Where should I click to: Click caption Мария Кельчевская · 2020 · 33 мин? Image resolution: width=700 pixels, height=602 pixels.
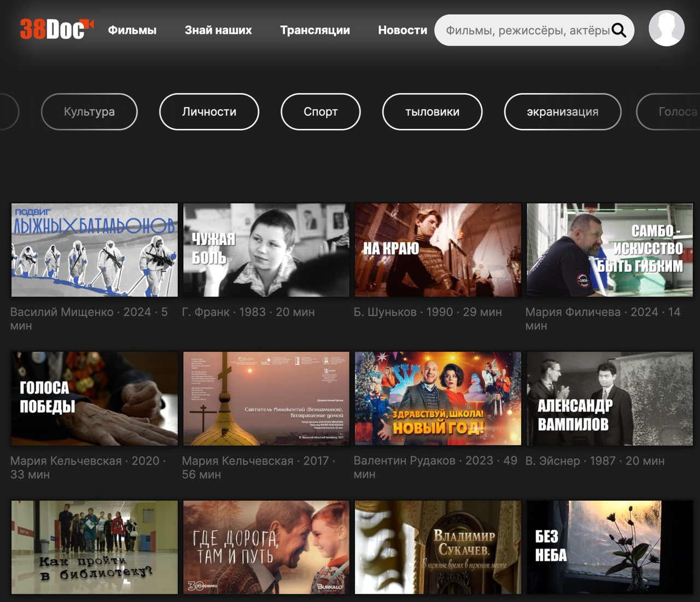pos(88,467)
